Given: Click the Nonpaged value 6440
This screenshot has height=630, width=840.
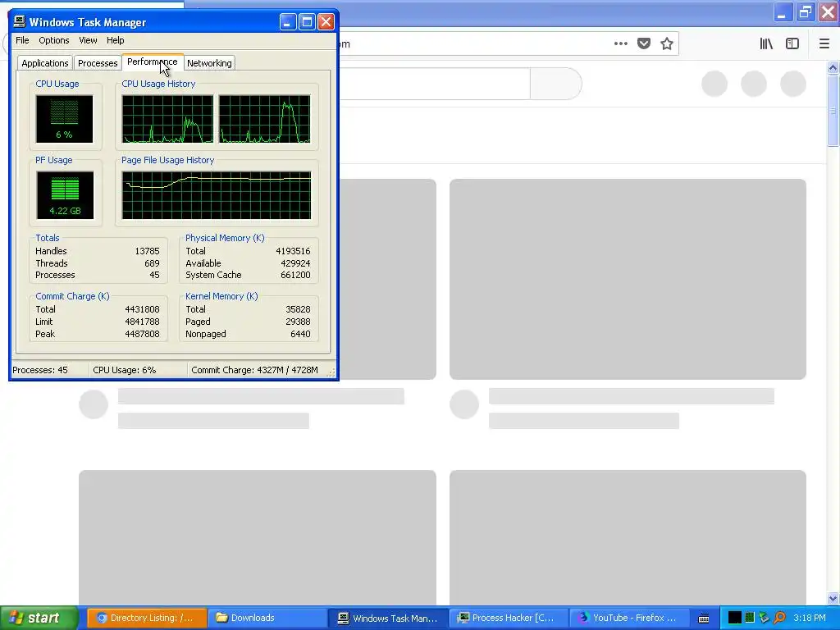Looking at the screenshot, I should [300, 335].
